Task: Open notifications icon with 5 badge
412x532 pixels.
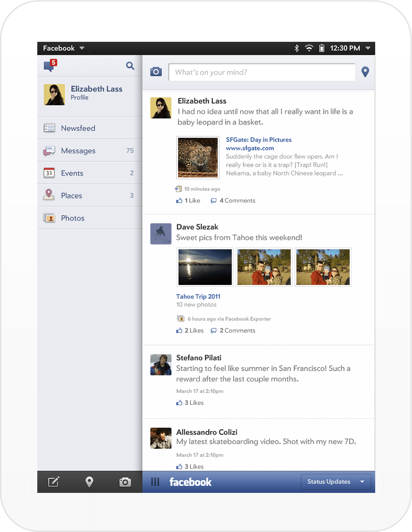Action: click(x=50, y=65)
